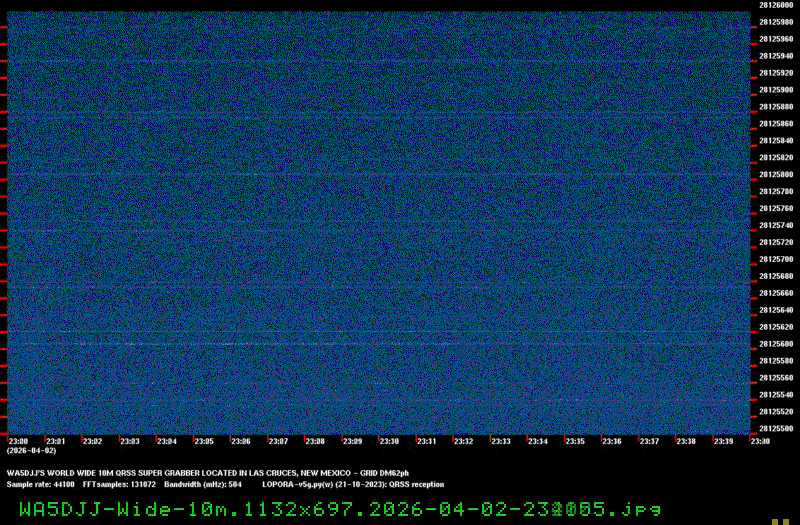
Task: Click the 28125800 frequency scale label
Action: [776, 174]
